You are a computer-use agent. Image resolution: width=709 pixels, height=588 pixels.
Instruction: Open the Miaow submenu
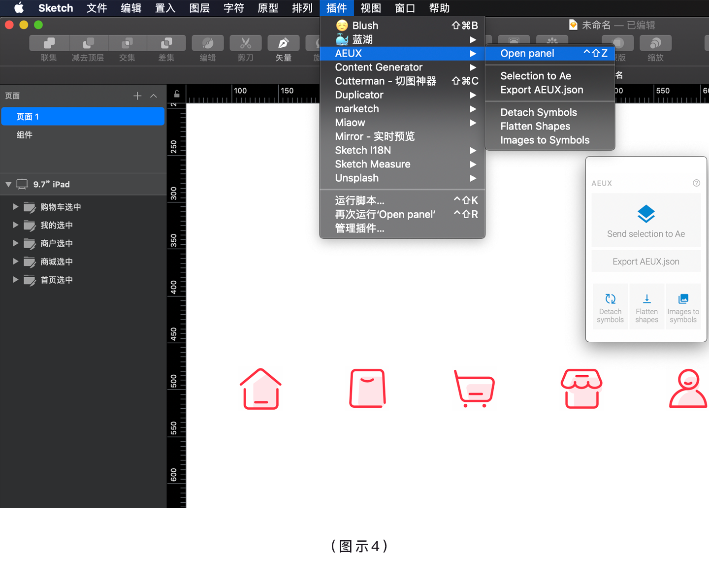[402, 122]
